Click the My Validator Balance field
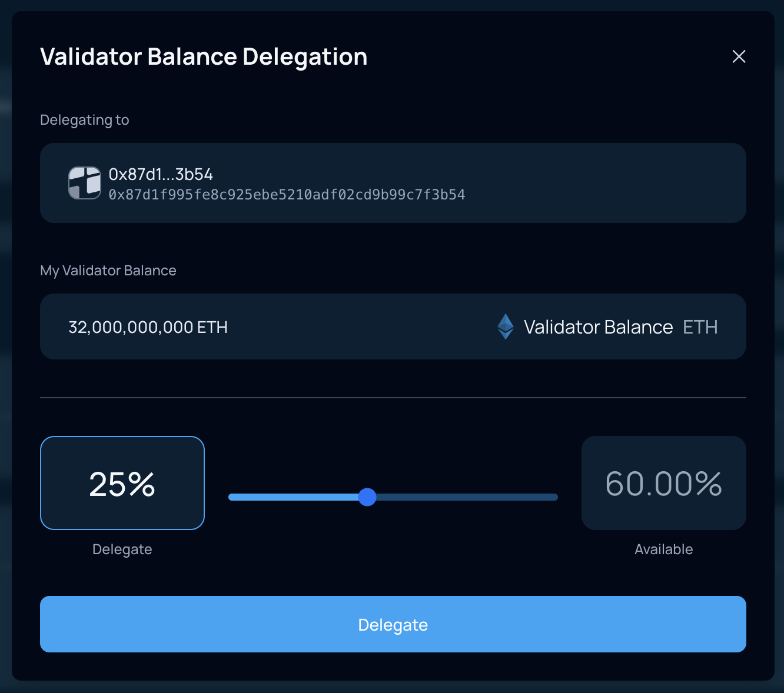 pyautogui.click(x=393, y=326)
